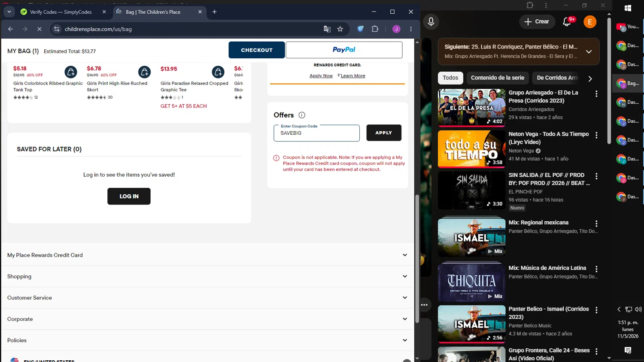Image resolution: width=644 pixels, height=362 pixels.
Task: Expand the Corporate footer section
Action: point(207,319)
